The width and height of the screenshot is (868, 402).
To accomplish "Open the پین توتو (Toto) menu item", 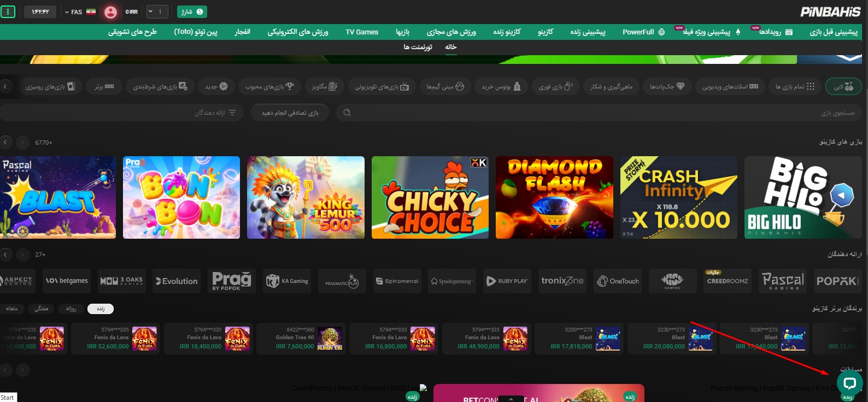I will [x=196, y=32].
